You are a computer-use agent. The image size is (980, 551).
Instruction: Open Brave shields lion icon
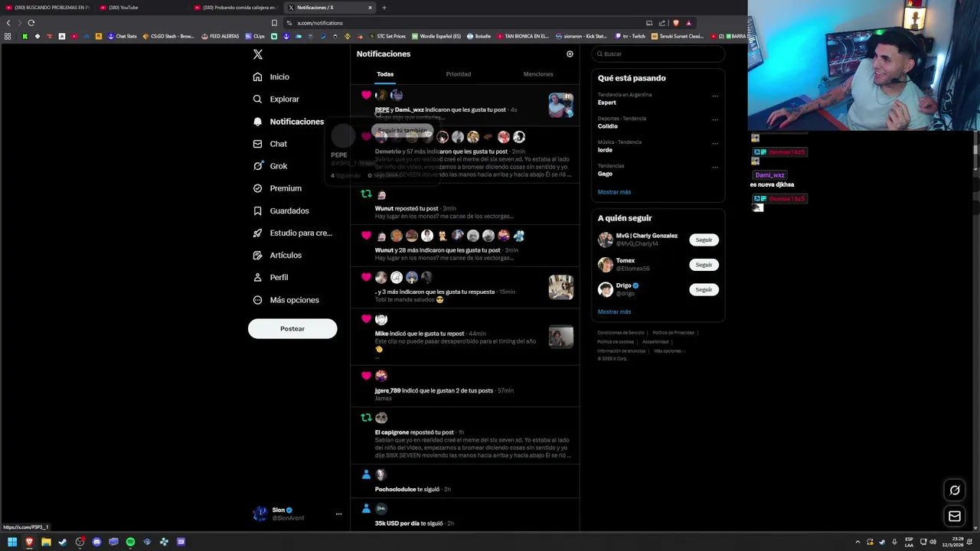pyautogui.click(x=676, y=23)
